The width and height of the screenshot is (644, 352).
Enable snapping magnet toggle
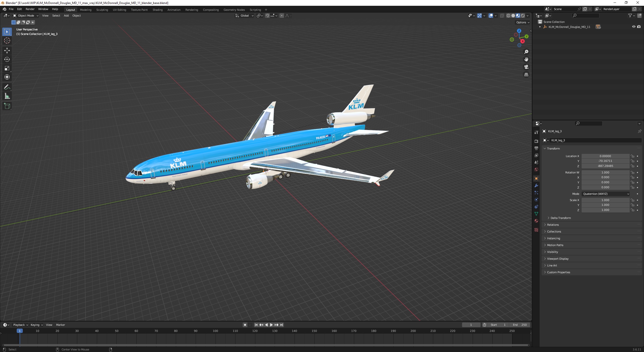[267, 16]
